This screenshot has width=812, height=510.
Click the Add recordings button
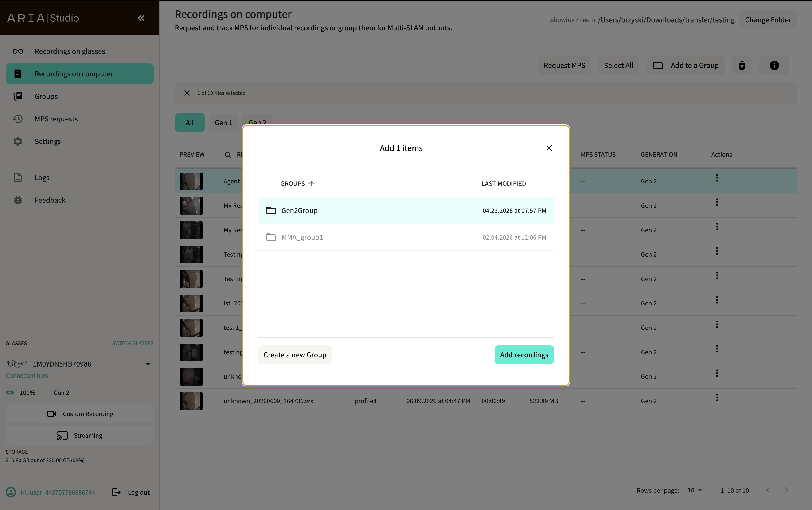(524, 355)
